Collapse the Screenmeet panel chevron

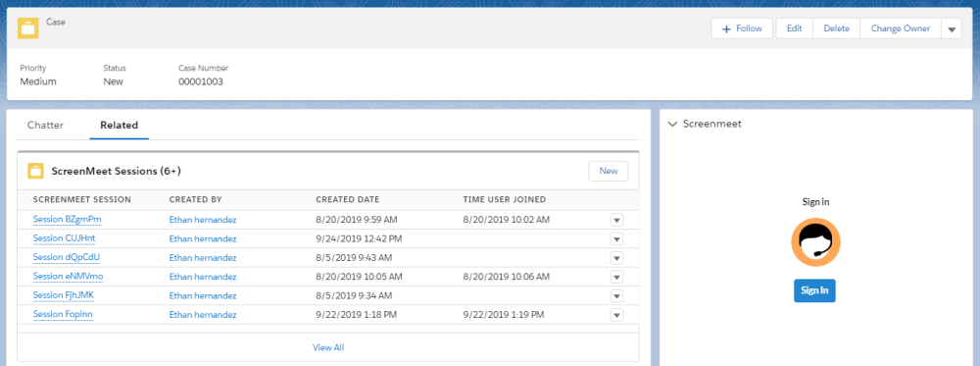(672, 124)
